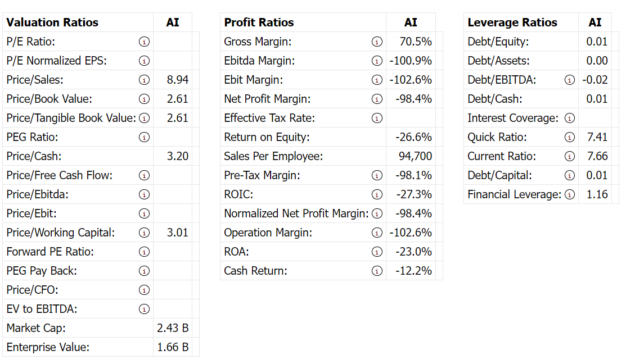Click the Market Cap value 2.43 B
The height and width of the screenshot is (364, 626).
(173, 328)
